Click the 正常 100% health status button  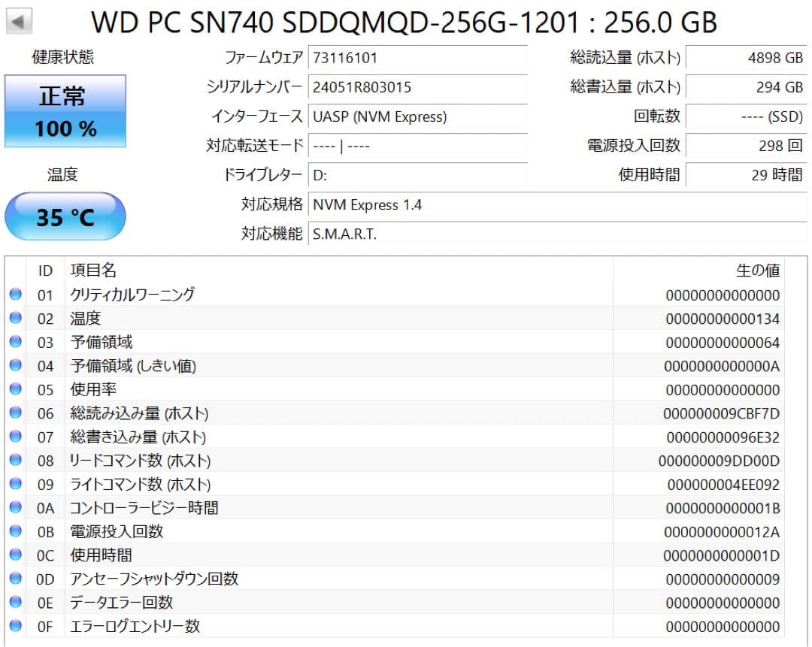(65, 111)
